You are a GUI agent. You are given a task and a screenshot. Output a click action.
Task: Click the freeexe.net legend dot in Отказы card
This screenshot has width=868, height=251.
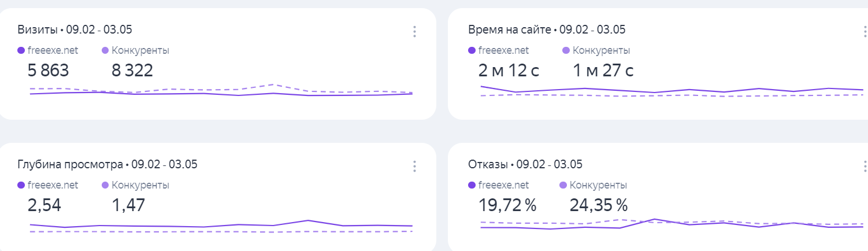point(472,186)
